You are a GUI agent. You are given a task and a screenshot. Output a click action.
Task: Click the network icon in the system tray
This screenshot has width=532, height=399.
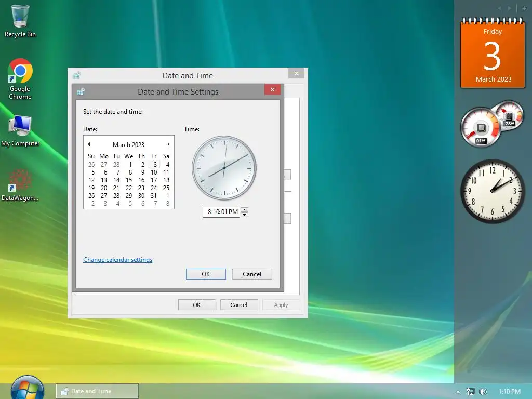click(x=471, y=392)
